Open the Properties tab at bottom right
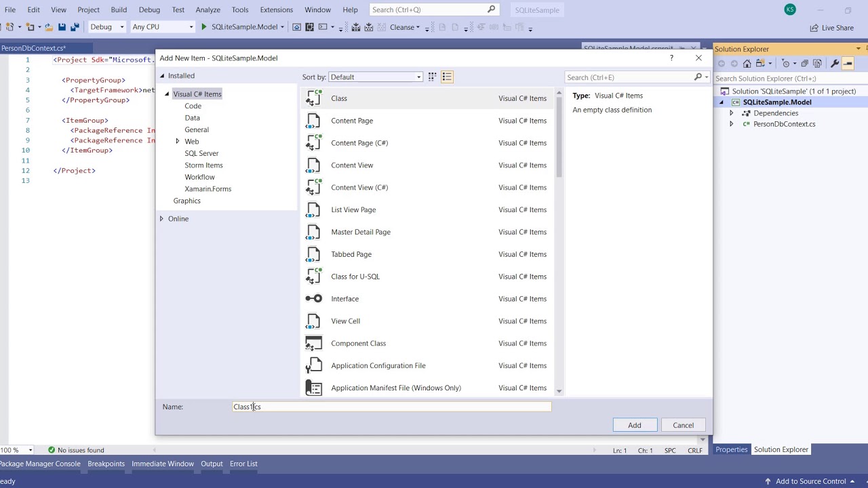Image resolution: width=868 pixels, height=488 pixels. (x=731, y=449)
